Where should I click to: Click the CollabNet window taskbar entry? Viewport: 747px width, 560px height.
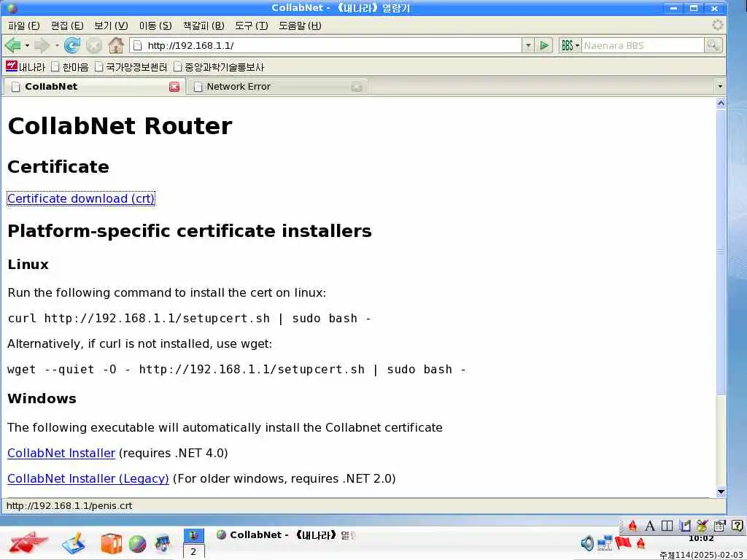pyautogui.click(x=286, y=535)
